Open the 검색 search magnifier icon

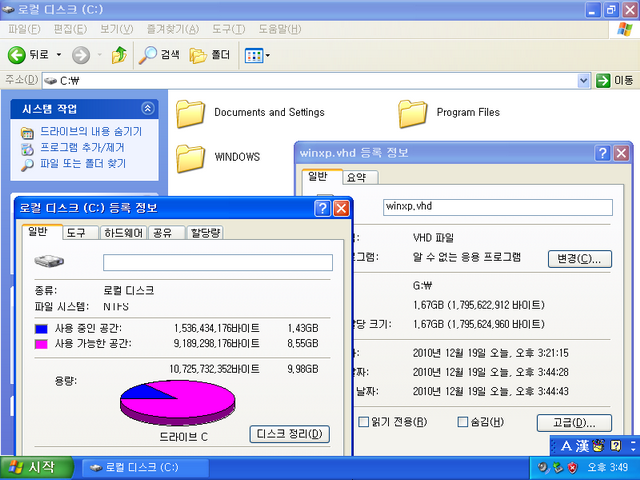pos(148,55)
